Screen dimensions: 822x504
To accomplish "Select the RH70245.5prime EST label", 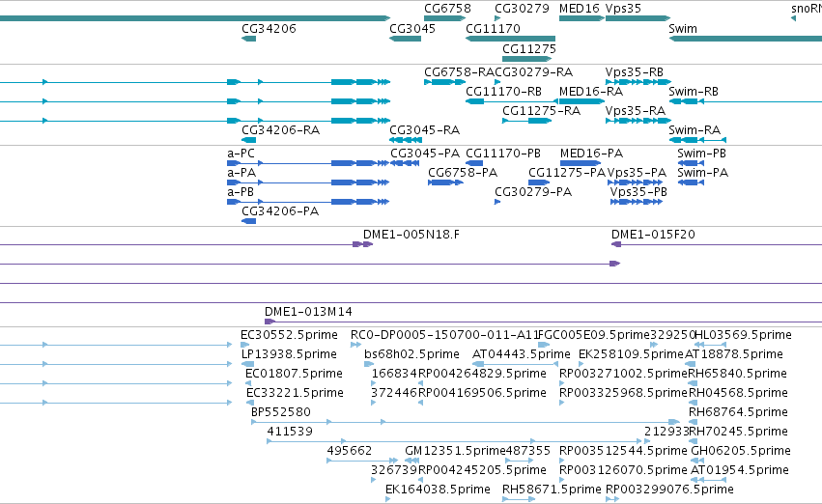I will (x=738, y=433).
